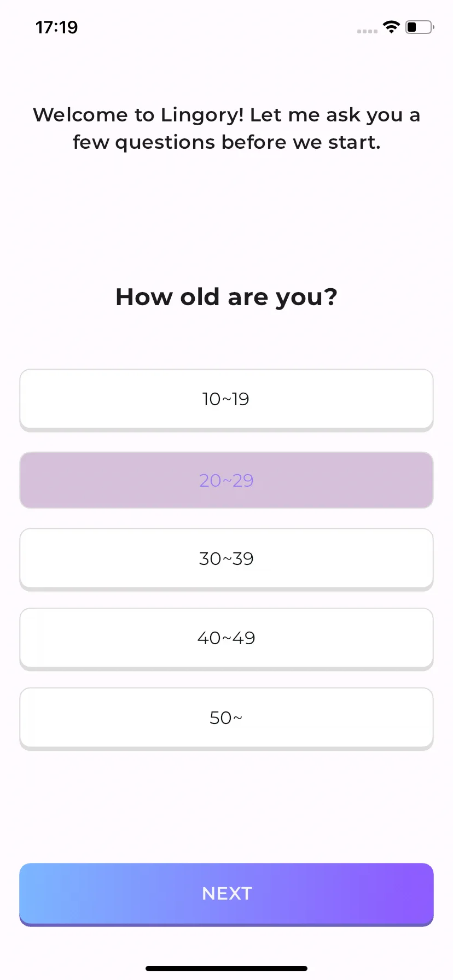This screenshot has width=453, height=980.
Task: Tap the NEXT button label
Action: pyautogui.click(x=226, y=894)
